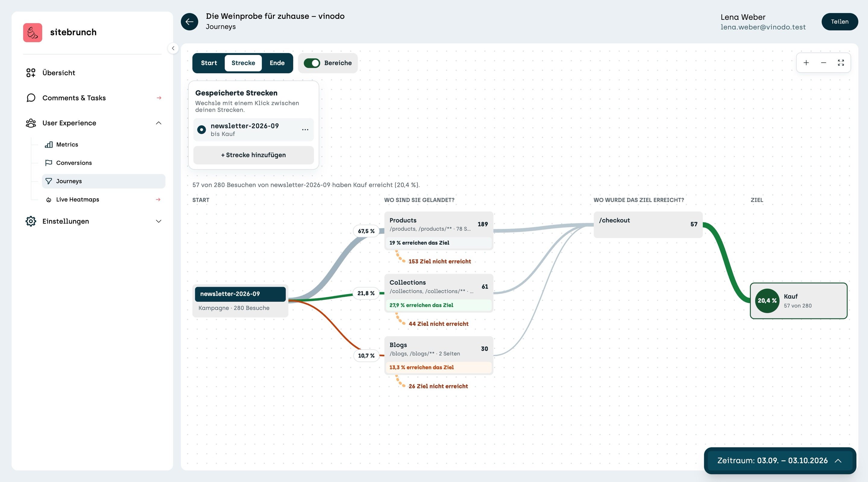This screenshot has height=482, width=868.
Task: Click the Comments & Tasks red arrow
Action: (x=159, y=98)
